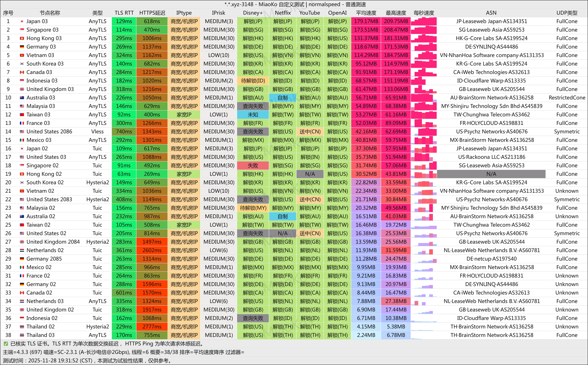Image resolution: width=588 pixels, height=365 pixels.
Task: Click the Taiwan flag next to Taiwan 03
Action: [22, 115]
